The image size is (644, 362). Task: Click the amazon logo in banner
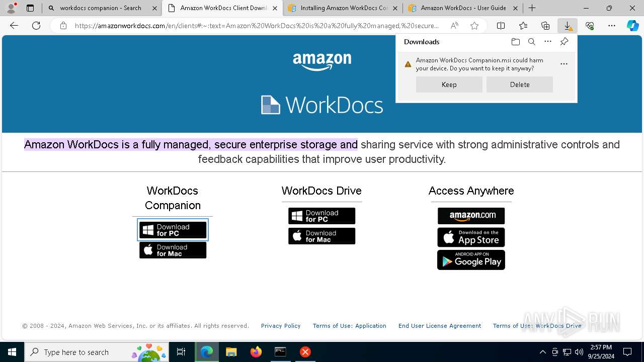[322, 61]
